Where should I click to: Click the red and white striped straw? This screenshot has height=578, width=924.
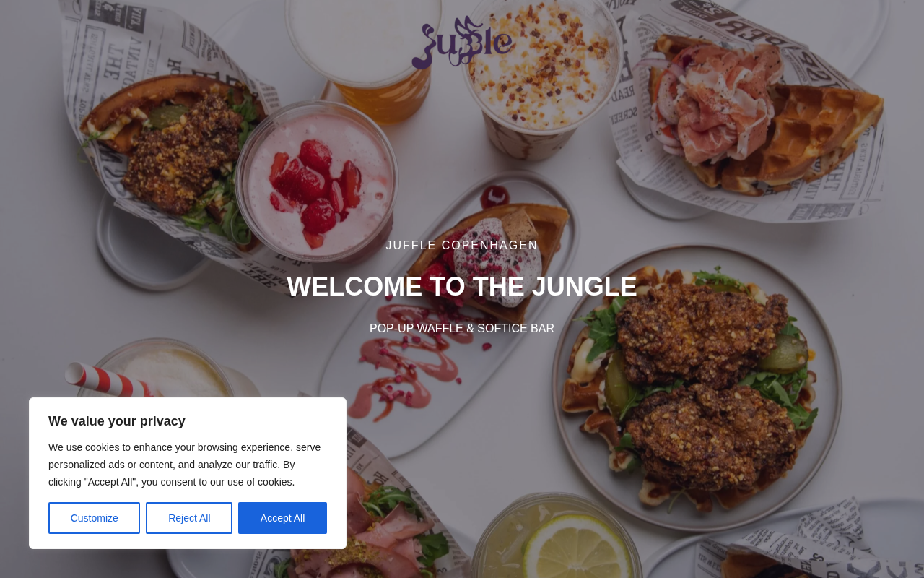108,381
